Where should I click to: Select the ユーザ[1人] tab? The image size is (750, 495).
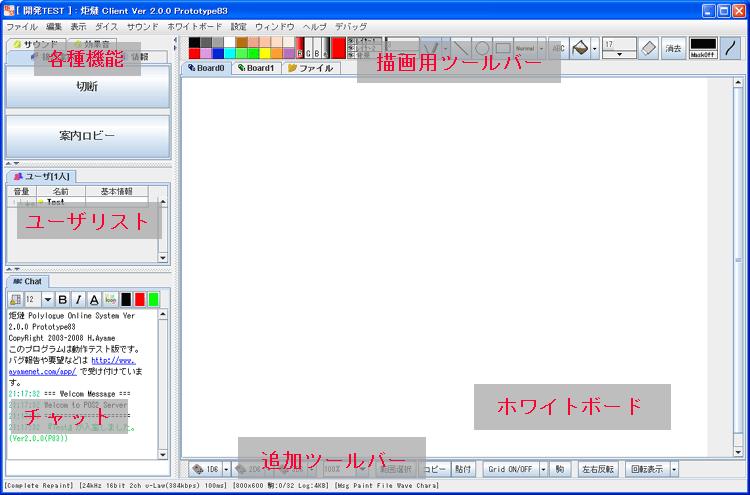coord(42,176)
